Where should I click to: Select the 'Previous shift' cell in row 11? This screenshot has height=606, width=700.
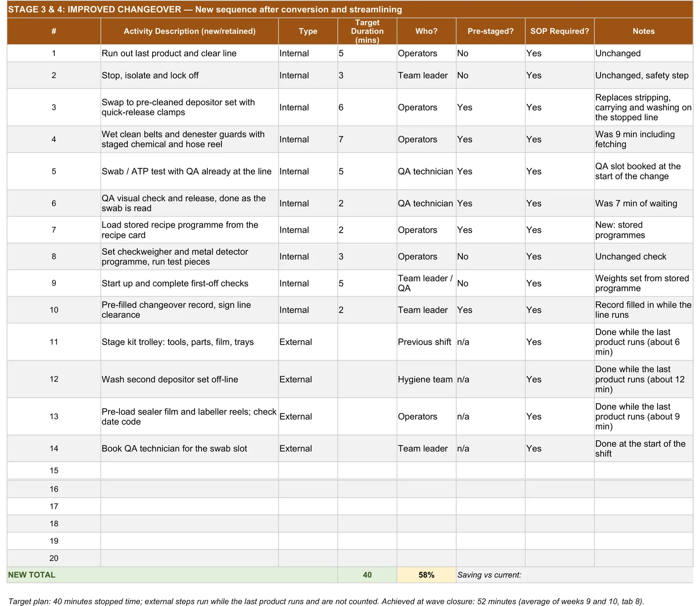click(426, 342)
